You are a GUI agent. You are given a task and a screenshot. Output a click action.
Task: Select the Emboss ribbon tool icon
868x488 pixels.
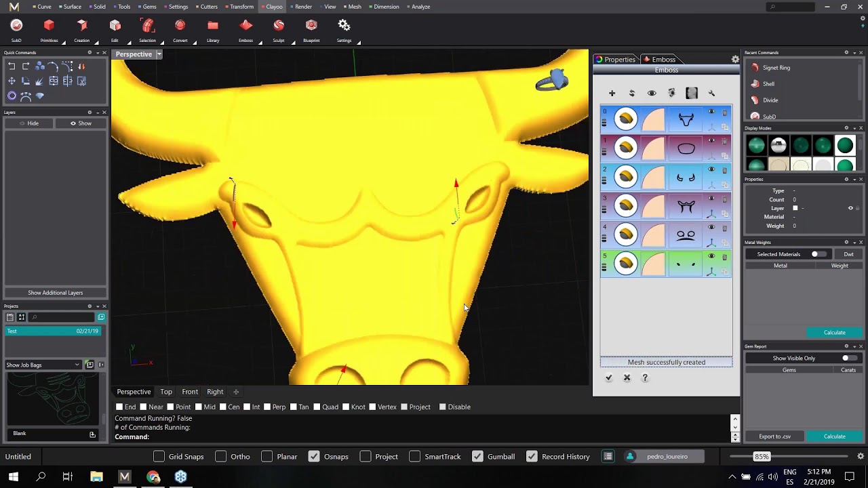(x=245, y=26)
